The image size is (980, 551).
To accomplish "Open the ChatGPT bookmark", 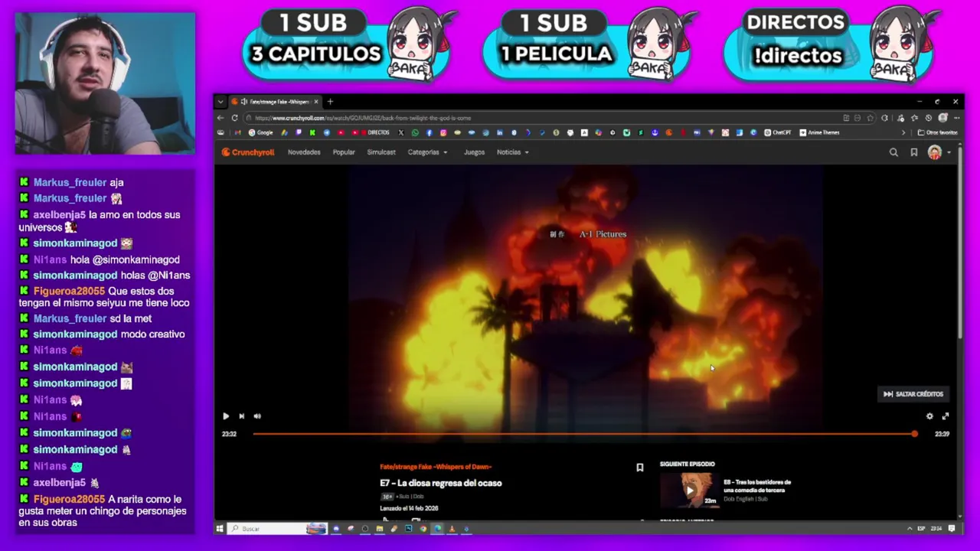I will pyautogui.click(x=778, y=132).
